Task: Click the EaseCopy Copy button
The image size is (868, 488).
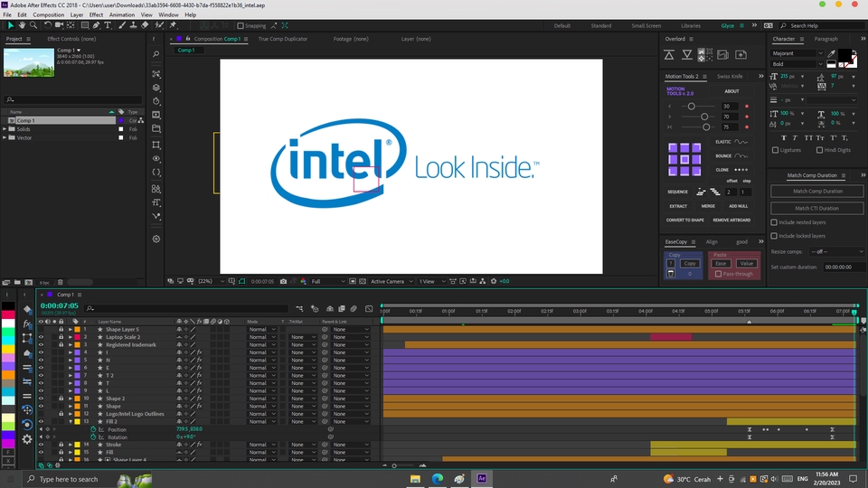Action: (689, 263)
